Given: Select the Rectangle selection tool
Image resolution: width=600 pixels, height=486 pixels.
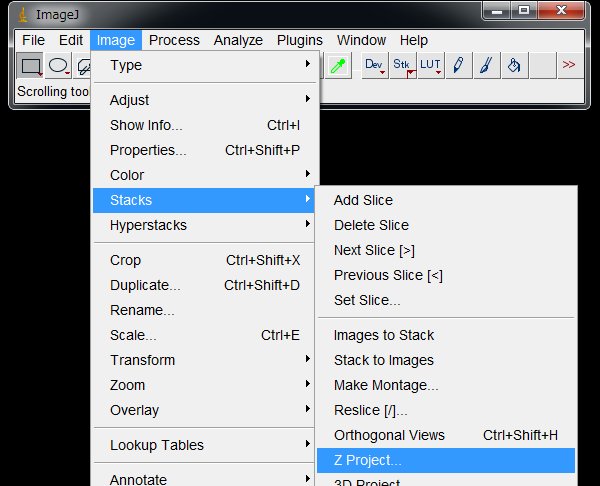Looking at the screenshot, I should [x=30, y=65].
